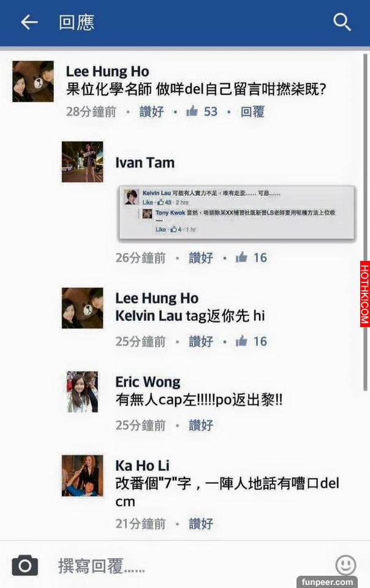Viewport: 370px width, 588px height.
Task: Tap the camera icon to attach photo
Action: (25, 565)
